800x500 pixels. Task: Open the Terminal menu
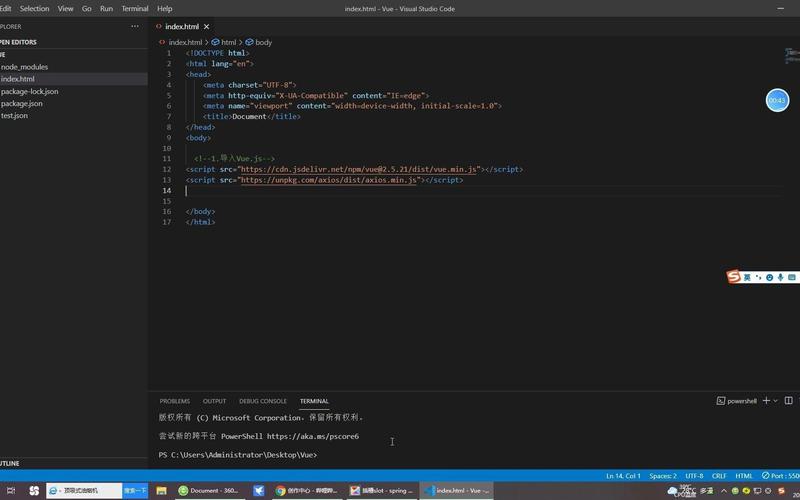point(135,9)
